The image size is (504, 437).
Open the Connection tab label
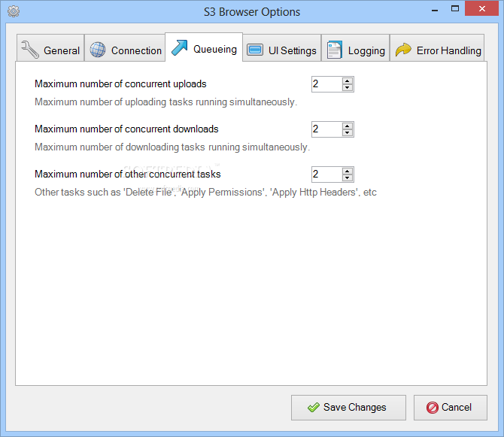136,50
